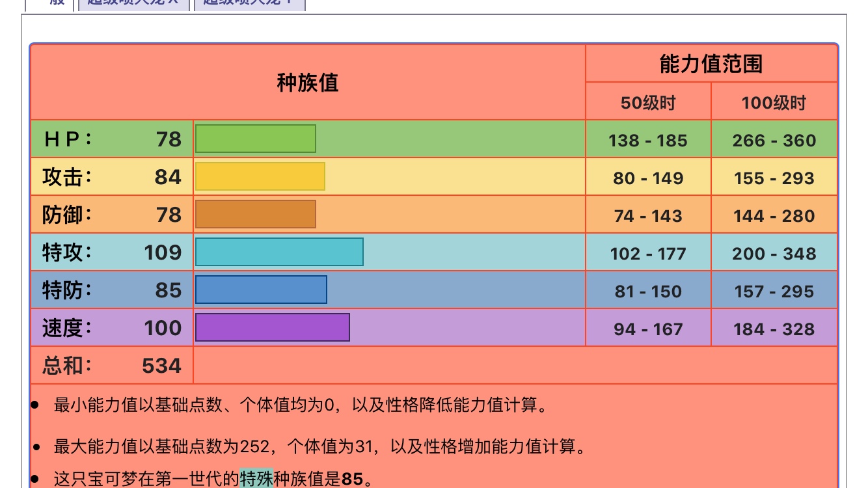This screenshot has height=488, width=868.
Task: Open the highlighted 特殊 link
Action: [x=256, y=480]
